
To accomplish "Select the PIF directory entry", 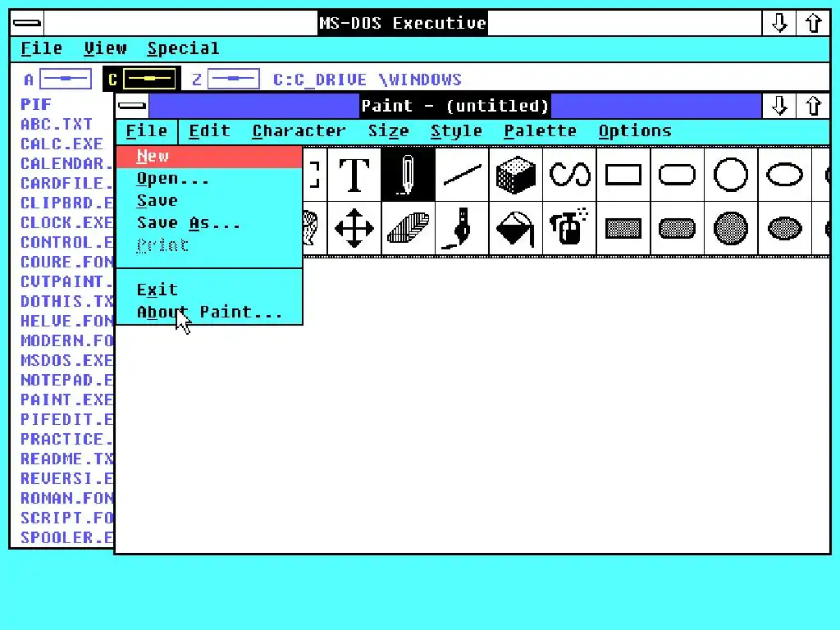I will (36, 104).
